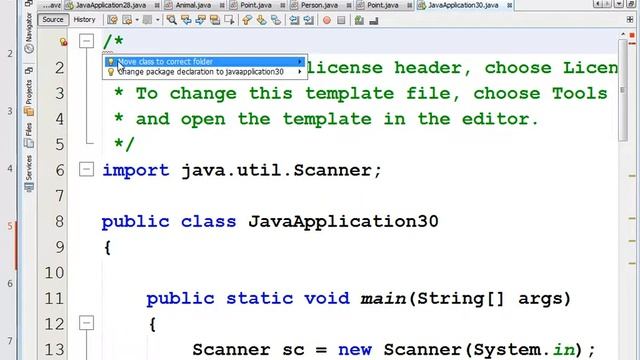Click text 'import java.util.Scanner;'

point(242,170)
